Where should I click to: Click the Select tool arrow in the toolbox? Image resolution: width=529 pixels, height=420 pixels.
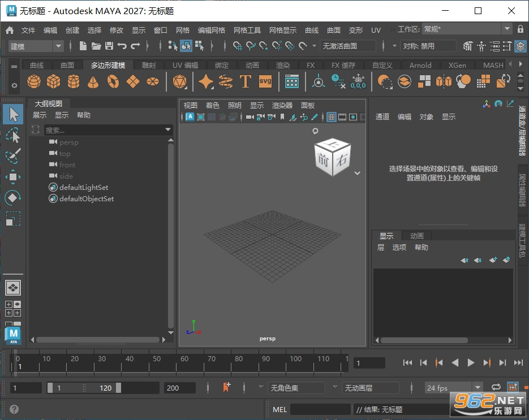(14, 114)
